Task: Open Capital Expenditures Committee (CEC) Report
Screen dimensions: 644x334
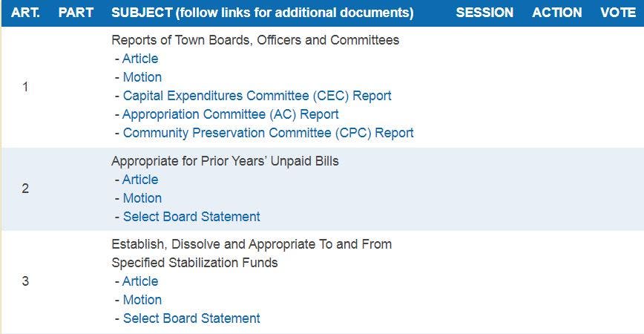Action: tap(257, 96)
